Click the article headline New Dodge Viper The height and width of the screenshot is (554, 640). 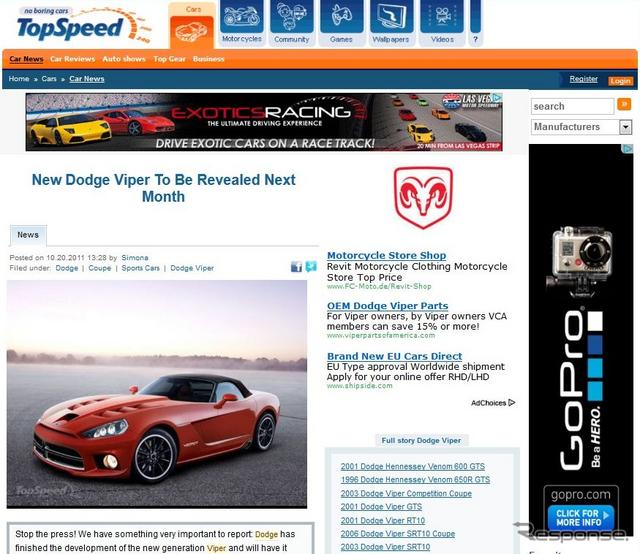pyautogui.click(x=163, y=188)
